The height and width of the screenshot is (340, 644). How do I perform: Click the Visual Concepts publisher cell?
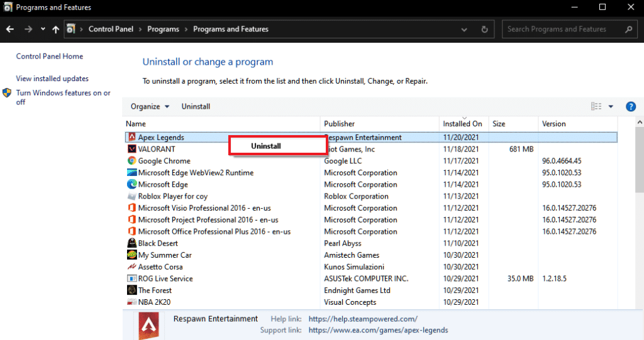point(350,302)
